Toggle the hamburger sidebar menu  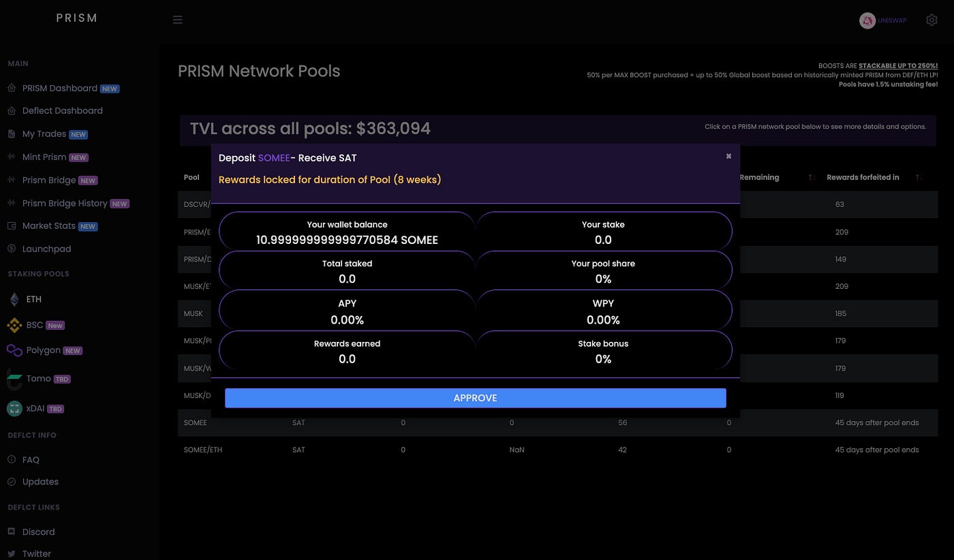[x=177, y=20]
